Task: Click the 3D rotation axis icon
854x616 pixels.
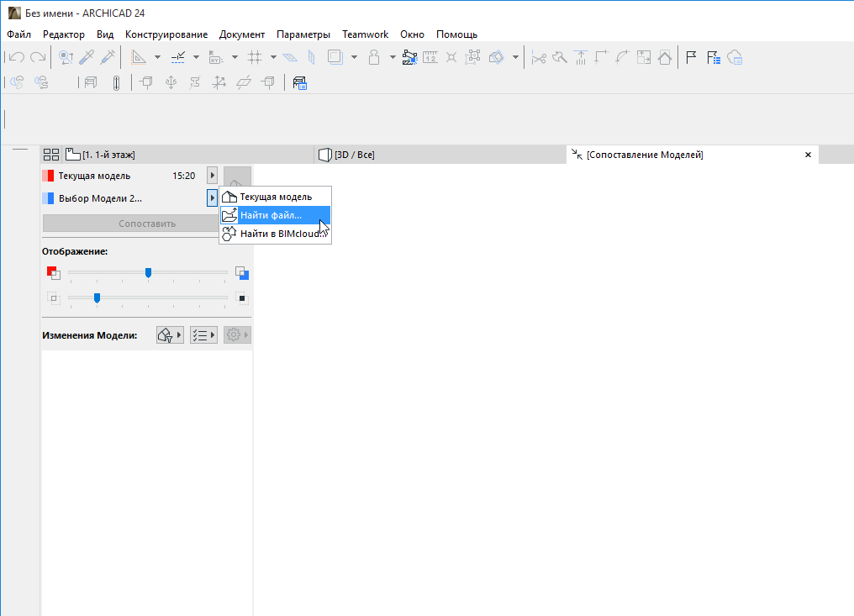Action: coord(219,82)
